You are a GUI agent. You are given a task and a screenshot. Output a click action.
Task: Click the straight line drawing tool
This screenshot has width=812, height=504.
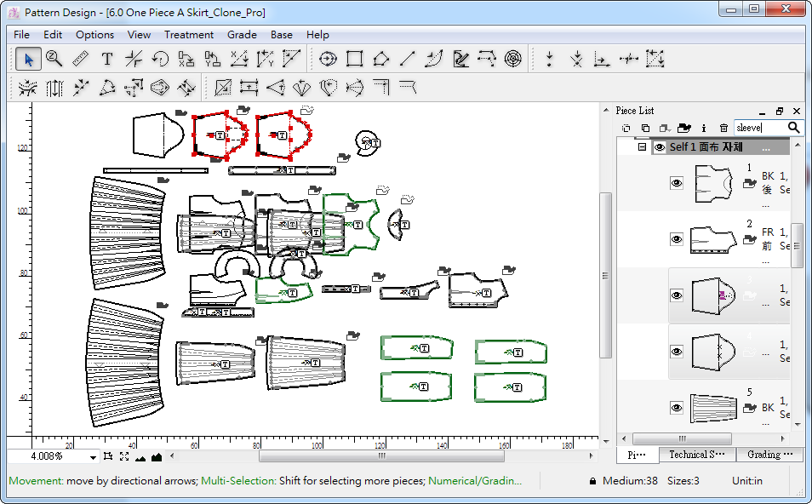[x=408, y=59]
